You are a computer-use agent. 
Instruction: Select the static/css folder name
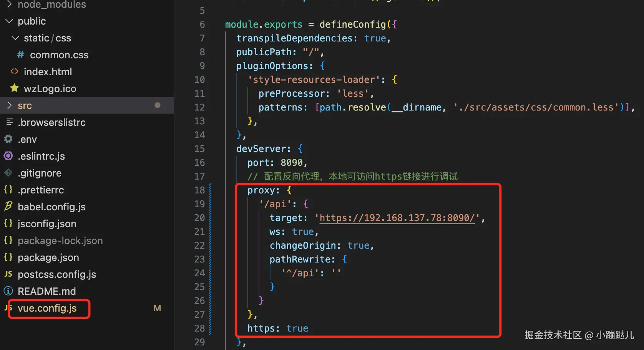[x=47, y=38]
